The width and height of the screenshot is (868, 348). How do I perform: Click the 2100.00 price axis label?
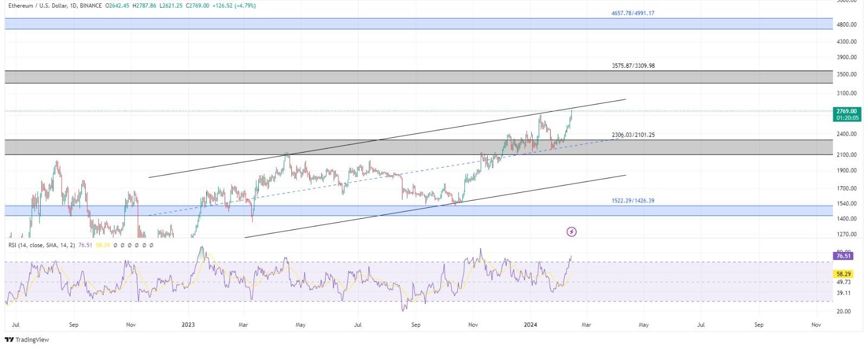click(847, 155)
